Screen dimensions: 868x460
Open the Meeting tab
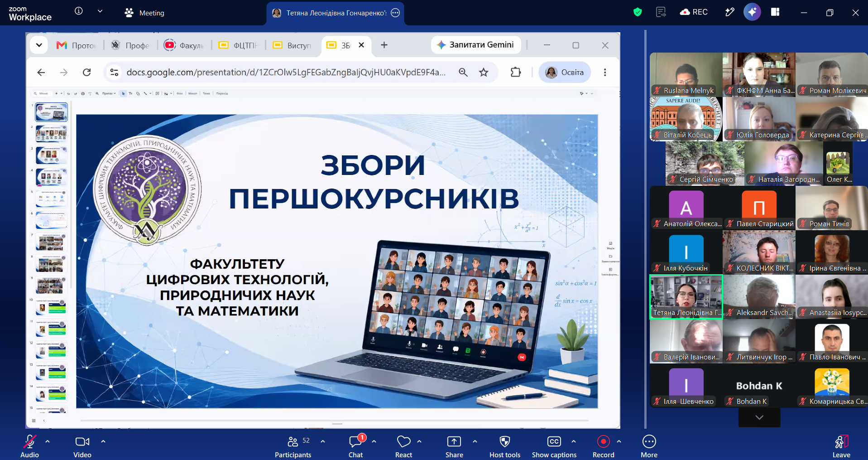click(x=144, y=13)
